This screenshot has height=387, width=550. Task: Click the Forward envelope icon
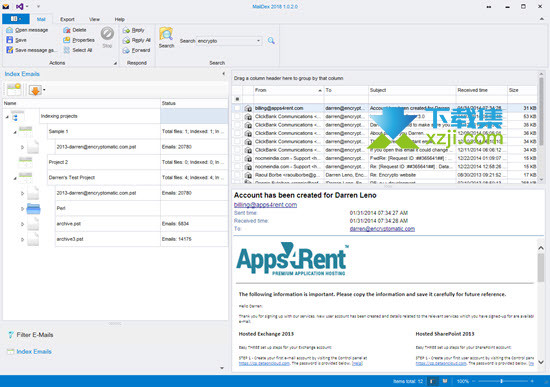coord(126,51)
